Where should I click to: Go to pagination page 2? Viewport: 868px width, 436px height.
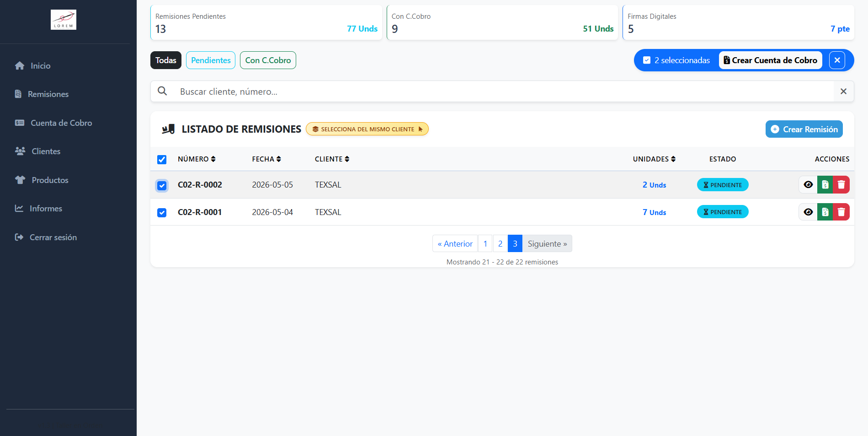[501, 244]
